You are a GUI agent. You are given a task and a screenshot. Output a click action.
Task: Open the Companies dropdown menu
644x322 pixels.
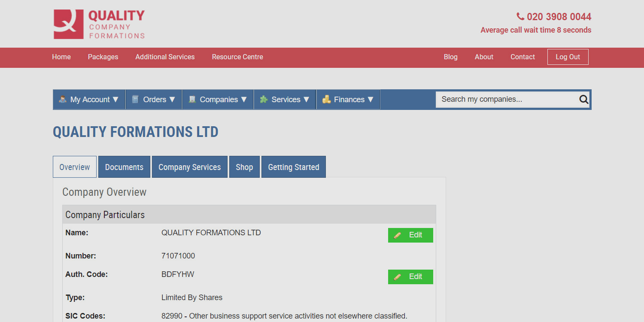218,99
